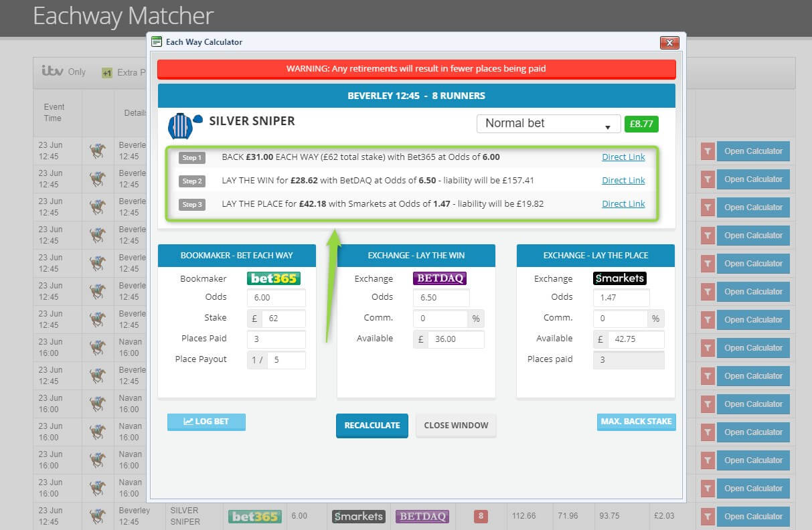This screenshot has width=812, height=530.
Task: Click the Stake field showing 62
Action: [x=284, y=319]
